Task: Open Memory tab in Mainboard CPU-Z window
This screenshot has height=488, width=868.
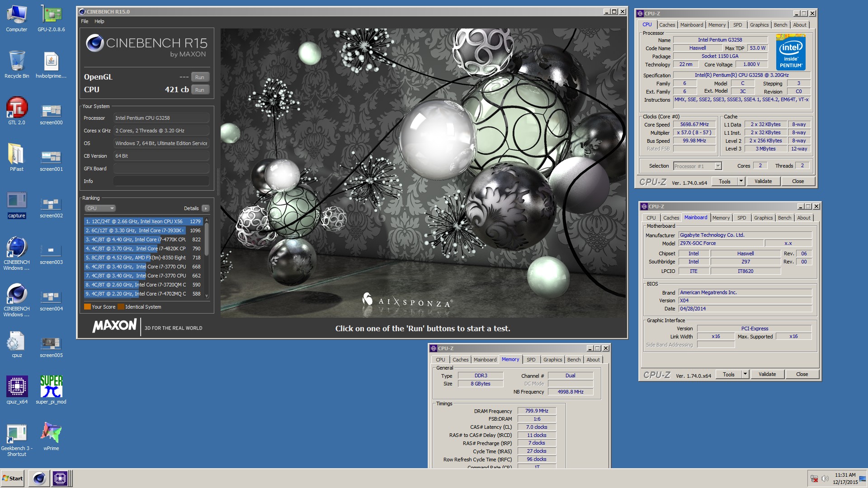Action: tap(721, 218)
